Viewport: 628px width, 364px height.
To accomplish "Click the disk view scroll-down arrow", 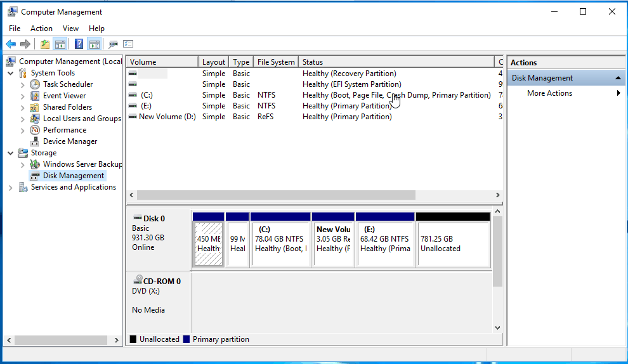I will tap(497, 328).
